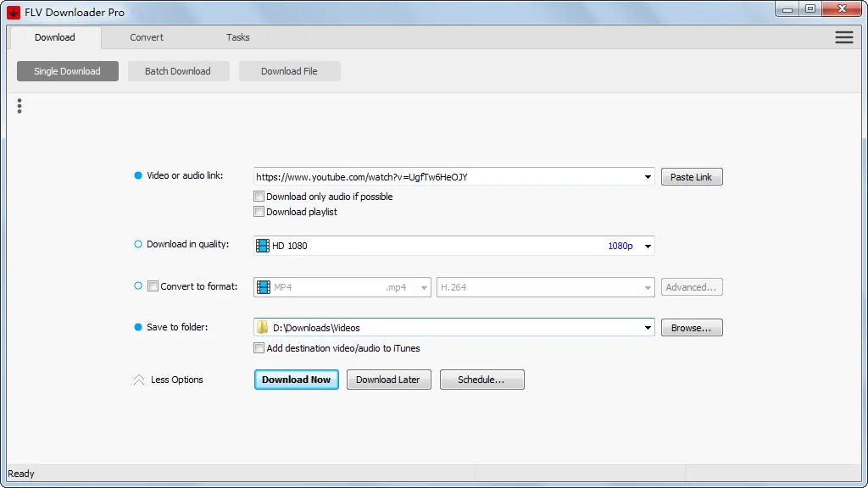This screenshot has height=488, width=868.
Task: Click the blue dot beside Save to folder
Action: point(138,327)
